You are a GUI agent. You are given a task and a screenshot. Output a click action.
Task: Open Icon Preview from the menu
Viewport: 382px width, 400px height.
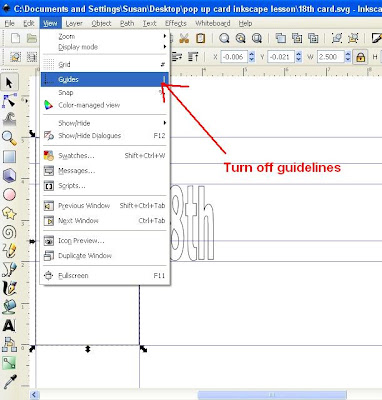[105, 241]
